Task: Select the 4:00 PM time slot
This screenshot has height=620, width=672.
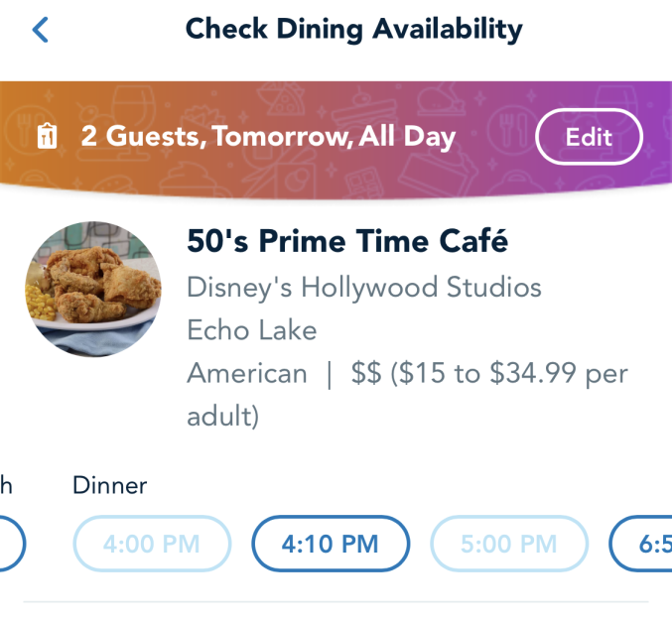Action: tap(152, 544)
